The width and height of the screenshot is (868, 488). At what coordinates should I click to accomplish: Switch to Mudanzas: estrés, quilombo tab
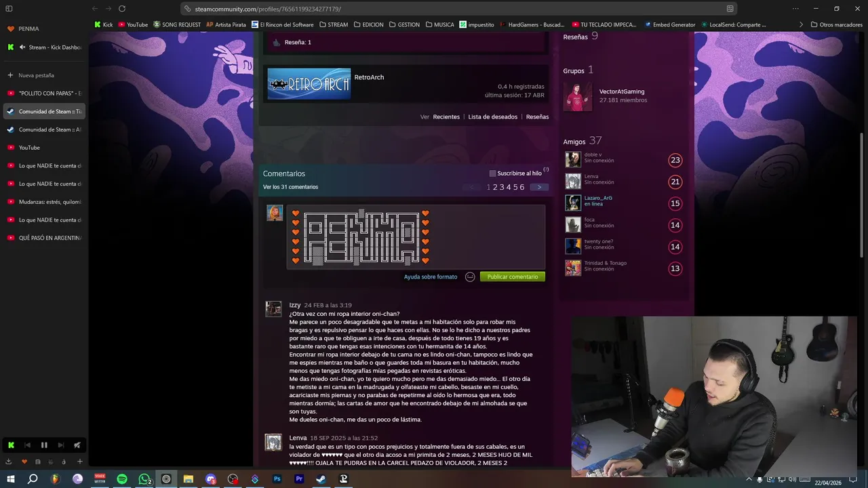tap(44, 202)
